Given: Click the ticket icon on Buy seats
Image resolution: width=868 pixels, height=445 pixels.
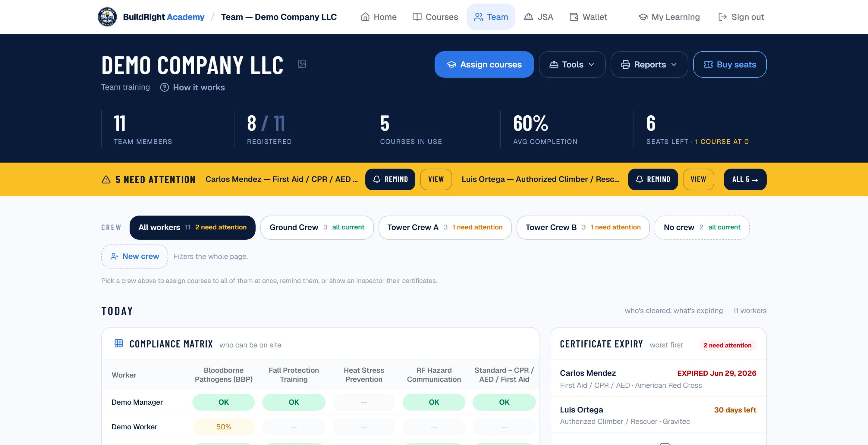Looking at the screenshot, I should pyautogui.click(x=708, y=65).
